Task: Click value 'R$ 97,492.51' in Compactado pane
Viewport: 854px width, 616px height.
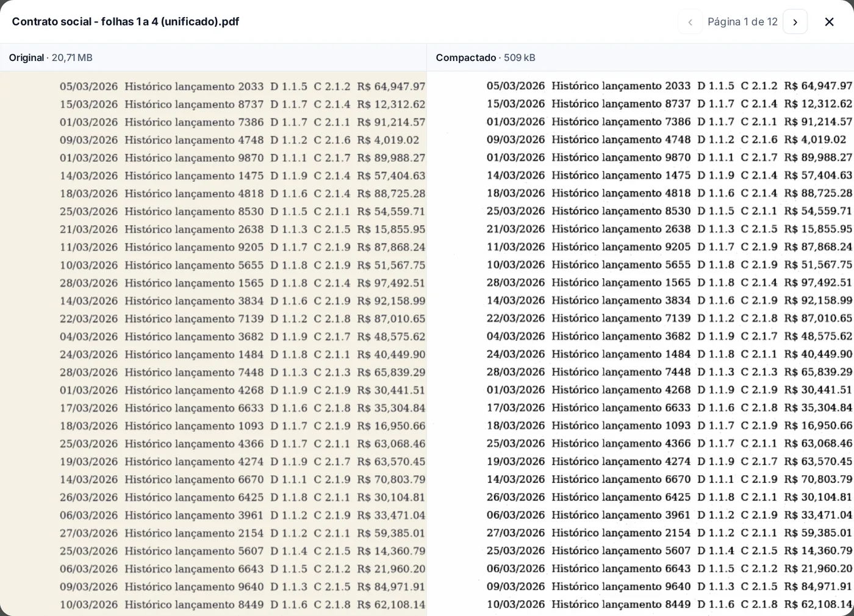Action: (818, 282)
